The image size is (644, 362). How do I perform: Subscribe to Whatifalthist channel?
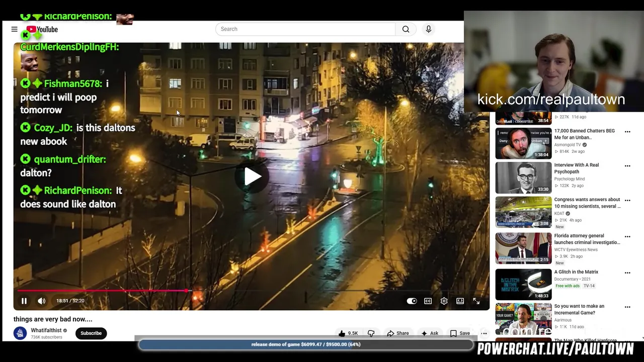[91, 333]
